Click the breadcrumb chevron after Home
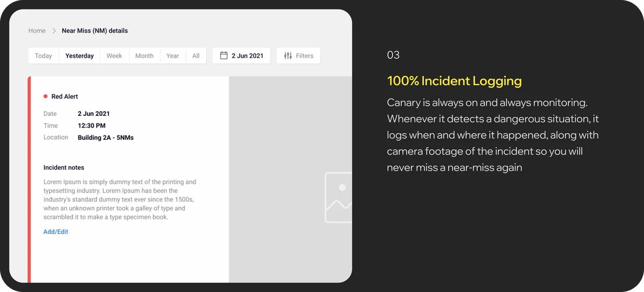 54,31
